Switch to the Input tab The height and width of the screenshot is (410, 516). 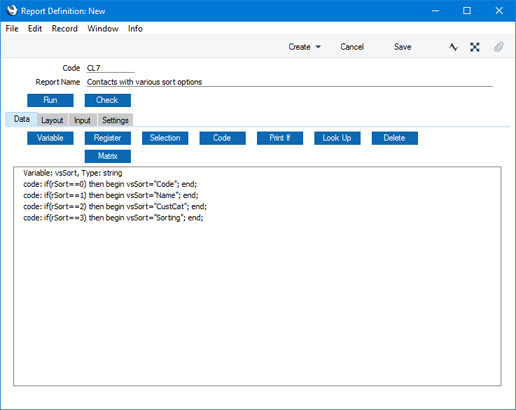pyautogui.click(x=82, y=120)
